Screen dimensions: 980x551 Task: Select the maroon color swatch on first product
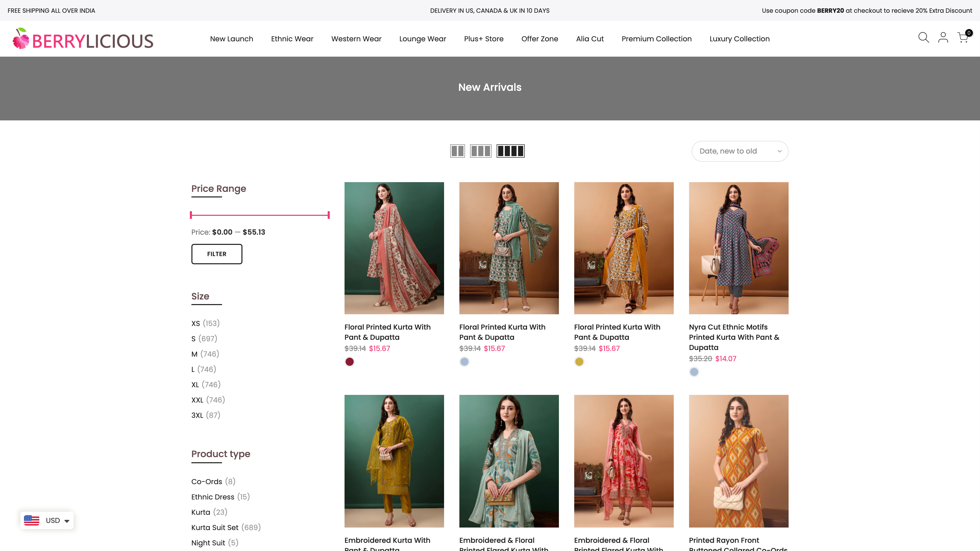(x=349, y=361)
